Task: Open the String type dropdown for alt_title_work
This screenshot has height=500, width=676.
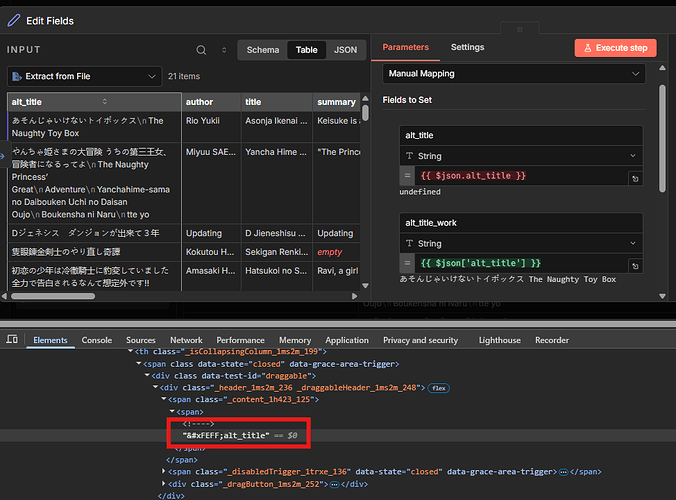Action: pyautogui.click(x=520, y=243)
